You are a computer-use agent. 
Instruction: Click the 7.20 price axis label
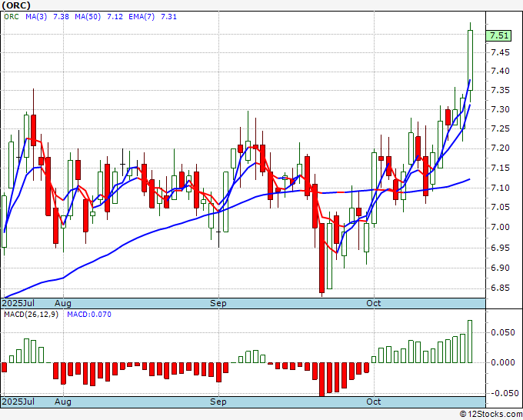(501, 148)
